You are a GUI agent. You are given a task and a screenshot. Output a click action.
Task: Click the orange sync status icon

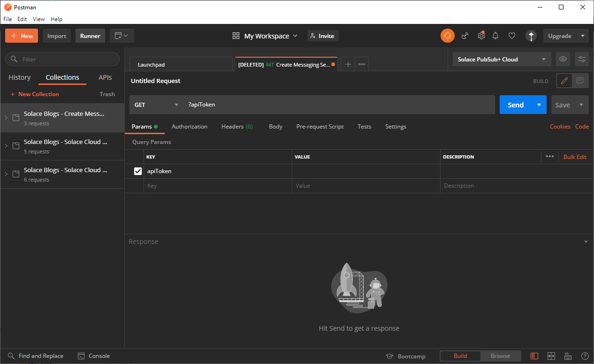click(x=447, y=36)
